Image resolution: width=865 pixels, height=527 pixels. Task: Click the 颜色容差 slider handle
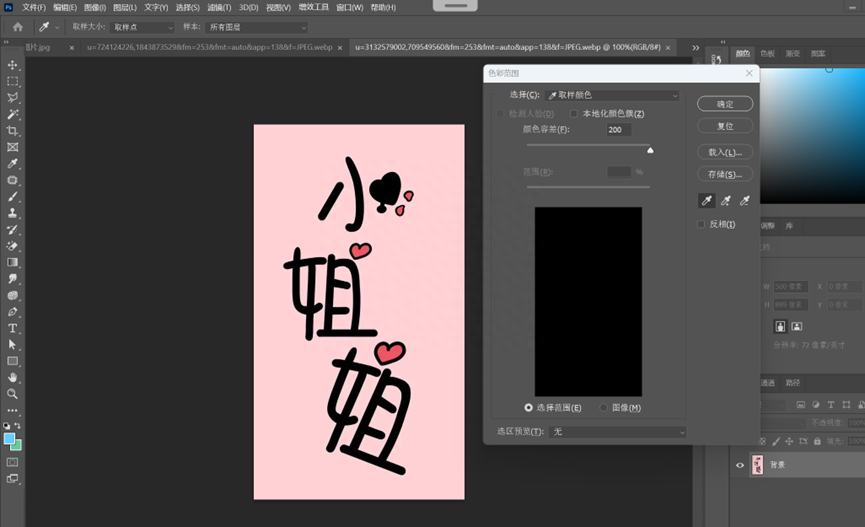click(x=650, y=150)
